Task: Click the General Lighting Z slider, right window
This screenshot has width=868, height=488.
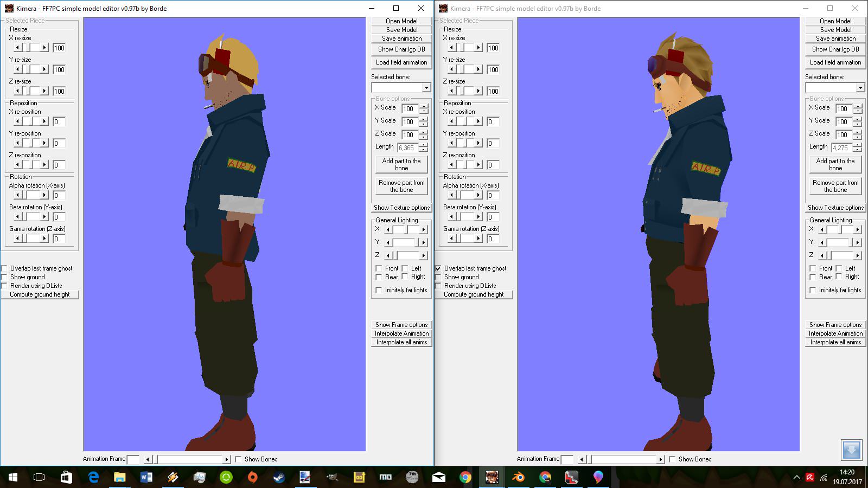Action: (840, 255)
